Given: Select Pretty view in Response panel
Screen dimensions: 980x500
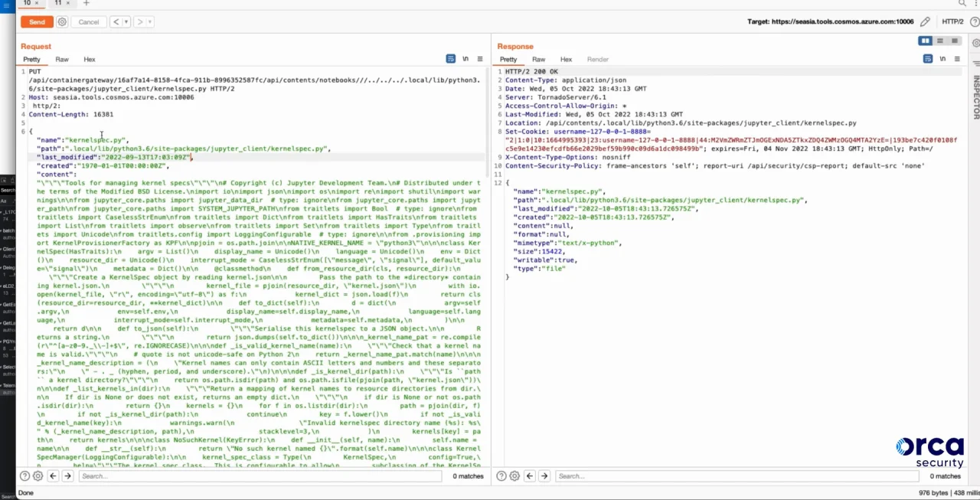Looking at the screenshot, I should (x=508, y=59).
